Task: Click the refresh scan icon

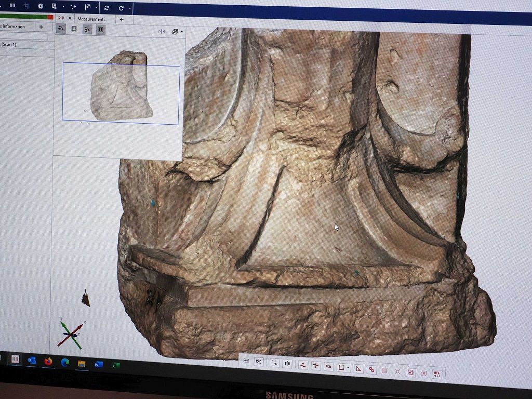Action: coord(108,8)
